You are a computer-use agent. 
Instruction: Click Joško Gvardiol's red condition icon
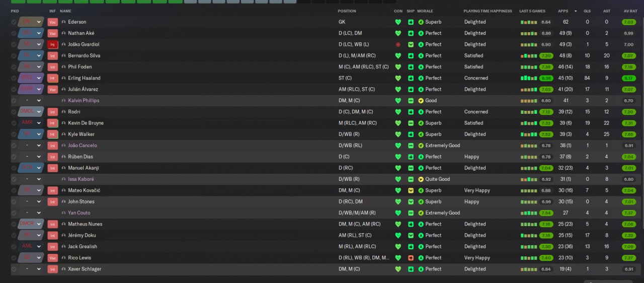point(398,44)
